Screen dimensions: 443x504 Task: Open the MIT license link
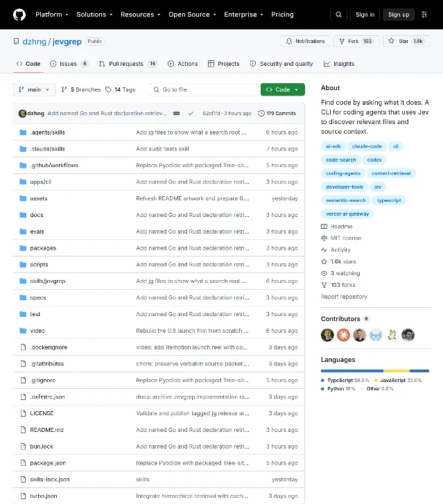(341, 238)
